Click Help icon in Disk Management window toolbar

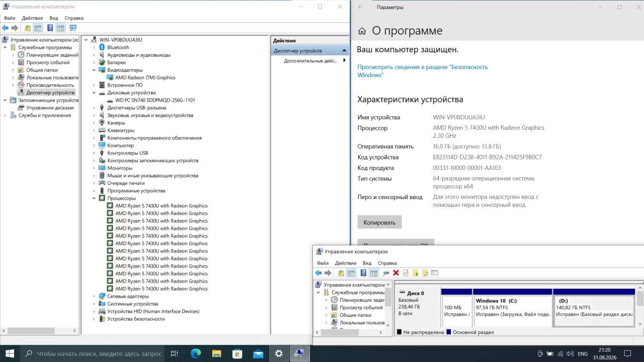363,273
